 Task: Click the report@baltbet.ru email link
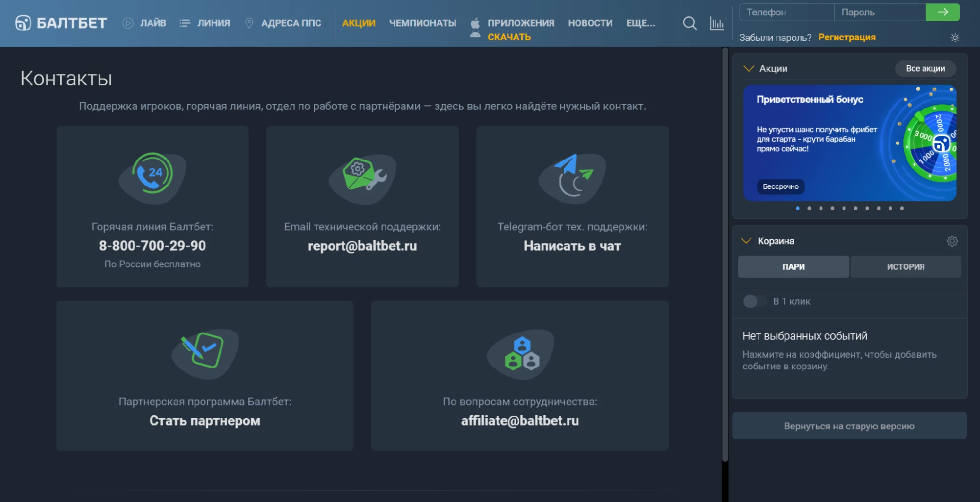(x=362, y=246)
